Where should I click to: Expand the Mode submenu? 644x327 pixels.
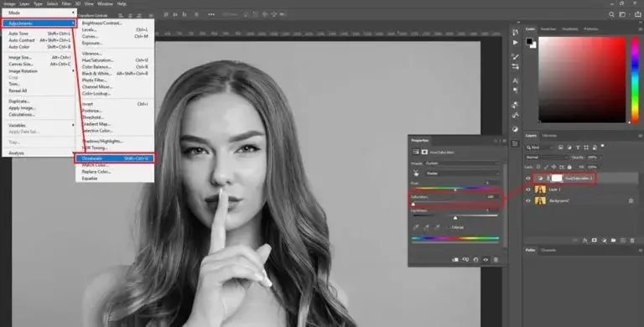click(x=39, y=13)
